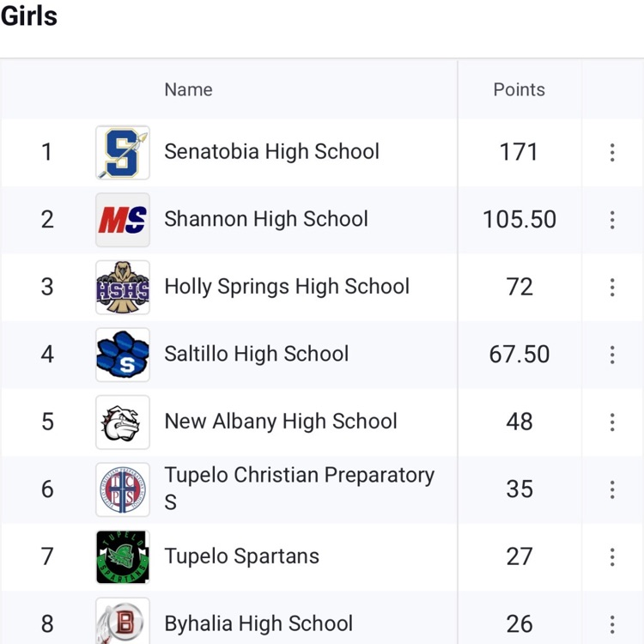This screenshot has height=644, width=644.
Task: Open Holly Springs High School team link
Action: [287, 287]
